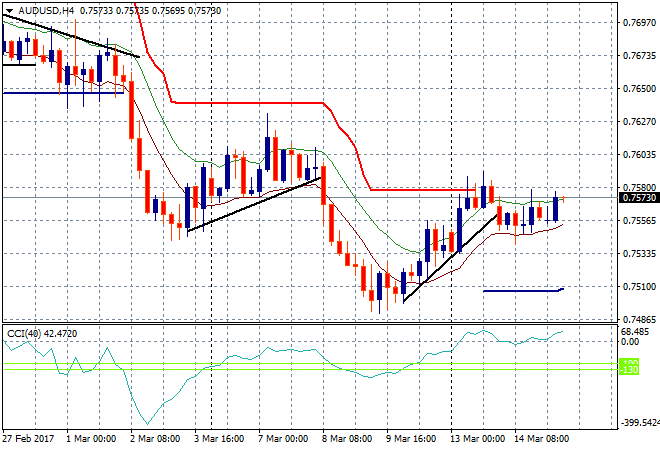
Task: Click the 0.76035 price axis label
Action: [639, 154]
